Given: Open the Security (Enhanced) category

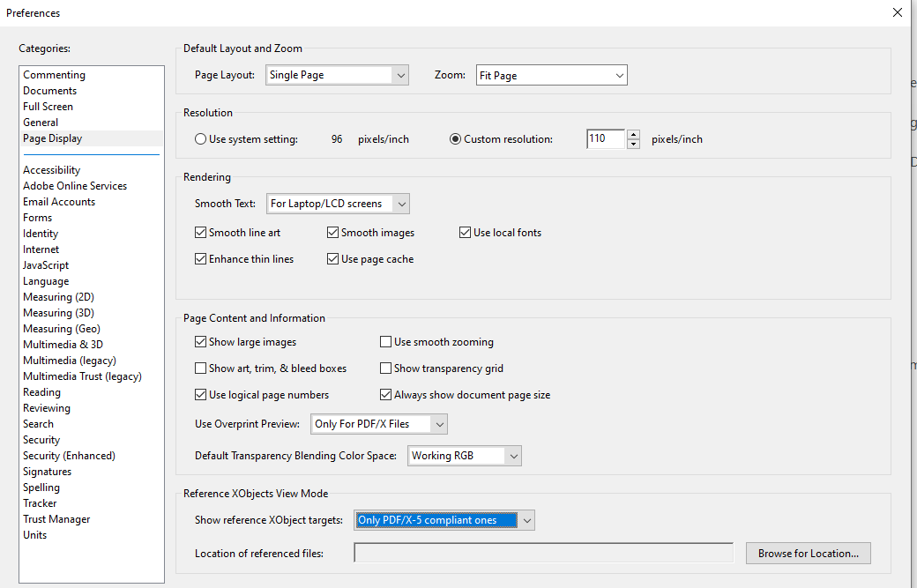Looking at the screenshot, I should (x=69, y=456).
